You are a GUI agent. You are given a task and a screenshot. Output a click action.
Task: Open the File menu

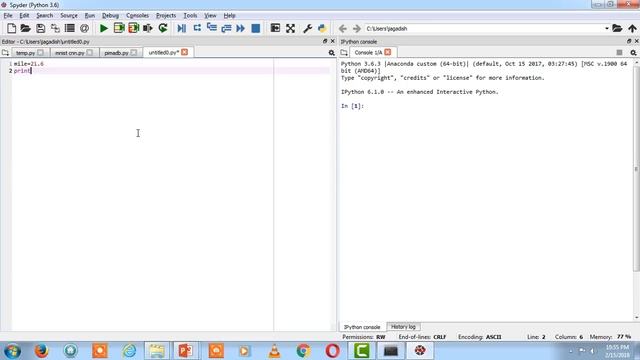8,16
